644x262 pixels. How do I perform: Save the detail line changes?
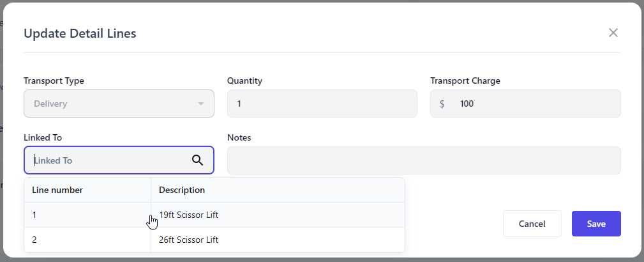point(596,224)
